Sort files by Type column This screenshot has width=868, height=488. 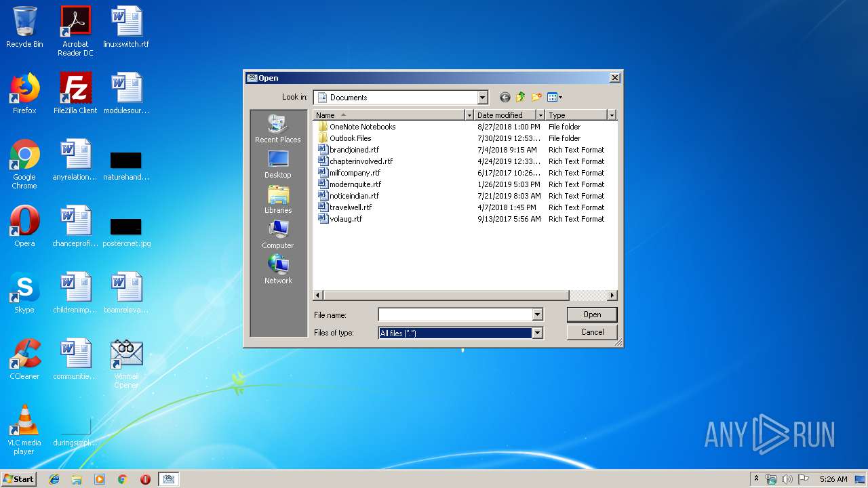pyautogui.click(x=576, y=115)
